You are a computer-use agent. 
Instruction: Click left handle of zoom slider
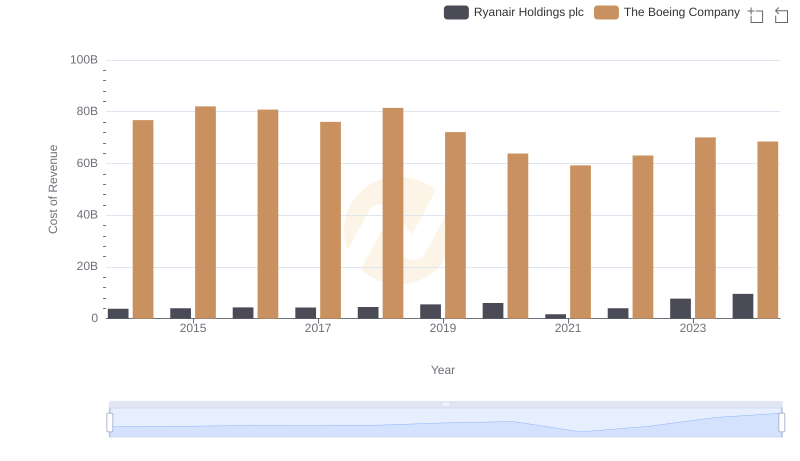110,423
